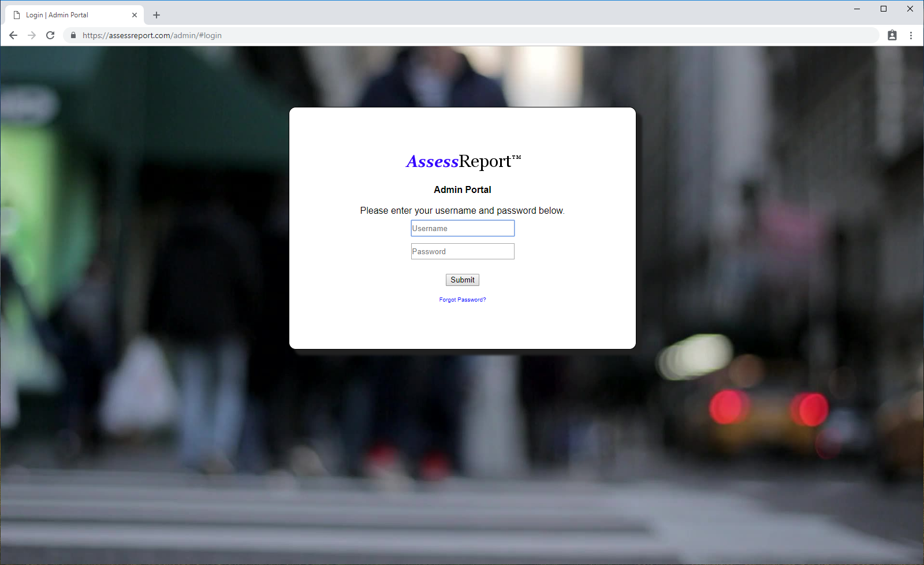Open the Forgot Password? link

point(463,299)
